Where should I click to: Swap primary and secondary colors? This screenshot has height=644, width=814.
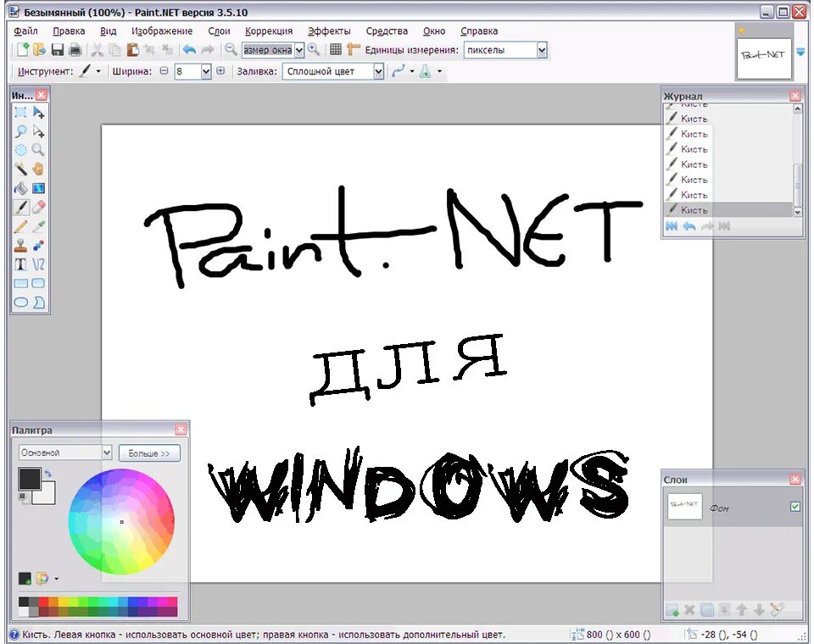pos(47,474)
